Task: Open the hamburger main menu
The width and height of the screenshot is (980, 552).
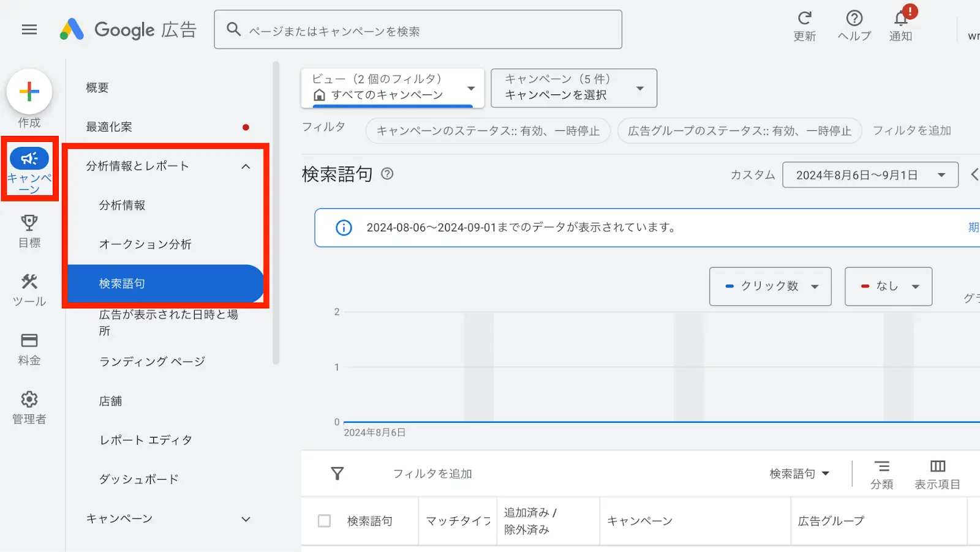Action: 29,29
